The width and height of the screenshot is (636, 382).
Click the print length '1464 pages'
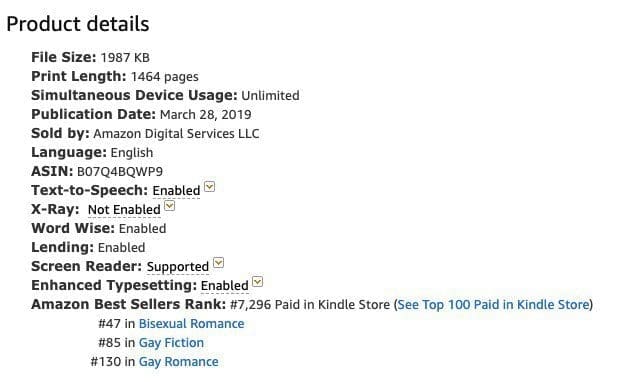[165, 77]
